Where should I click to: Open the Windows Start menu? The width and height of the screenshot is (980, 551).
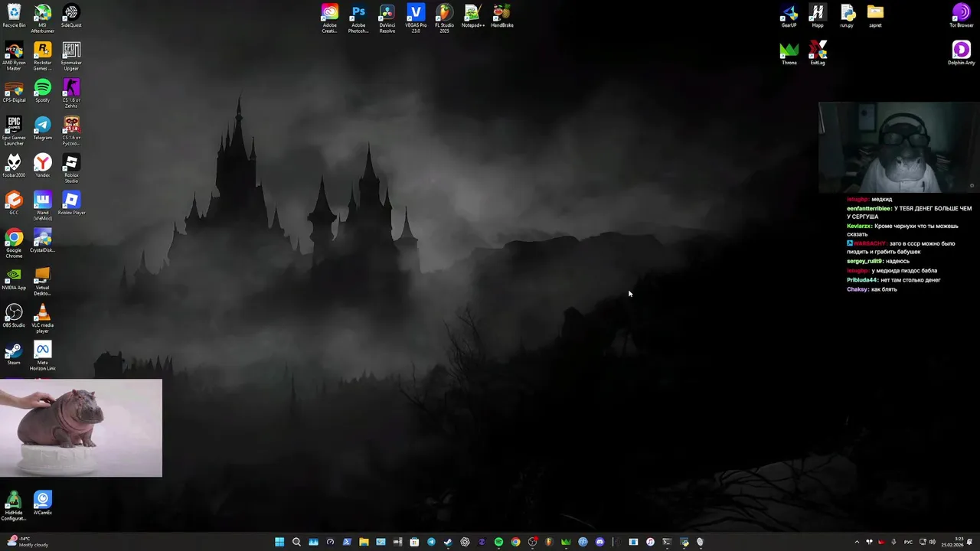pos(279,542)
